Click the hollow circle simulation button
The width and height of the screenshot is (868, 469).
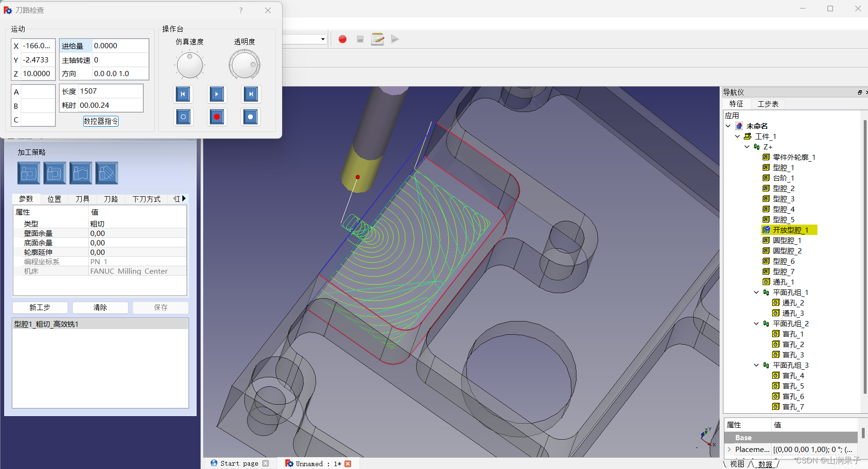(x=183, y=117)
